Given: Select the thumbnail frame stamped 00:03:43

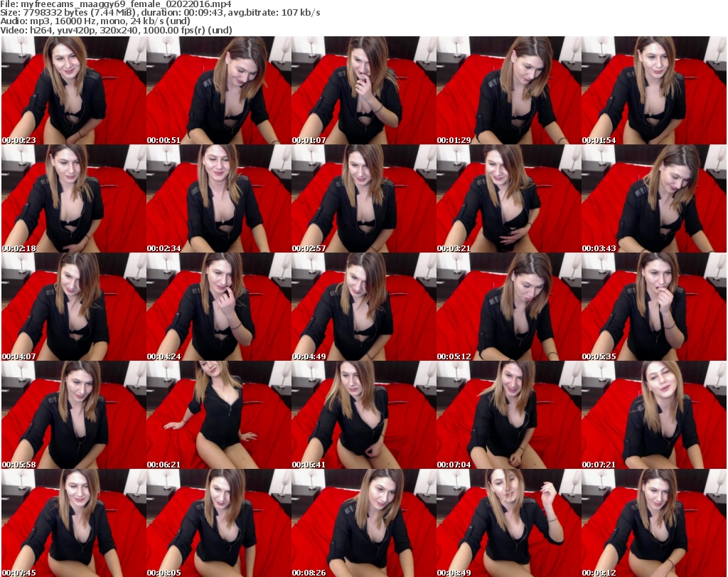Looking at the screenshot, I should 654,198.
